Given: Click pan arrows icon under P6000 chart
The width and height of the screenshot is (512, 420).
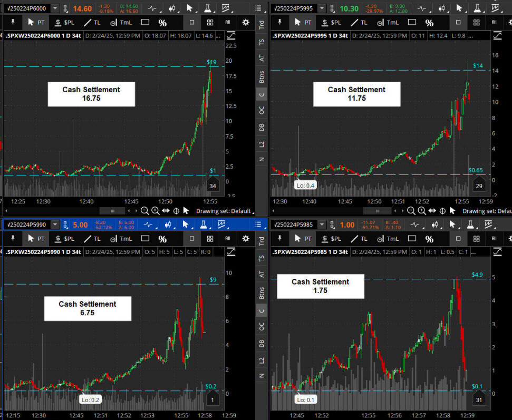Looking at the screenshot, I should tap(166, 211).
